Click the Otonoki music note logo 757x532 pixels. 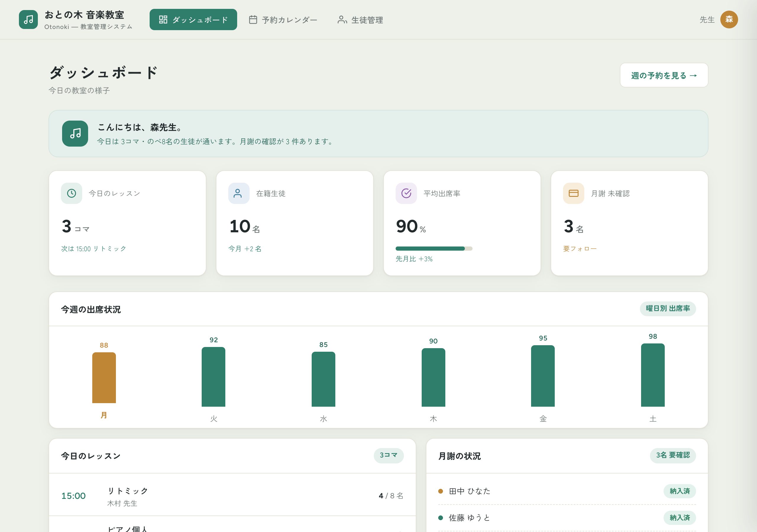[28, 20]
